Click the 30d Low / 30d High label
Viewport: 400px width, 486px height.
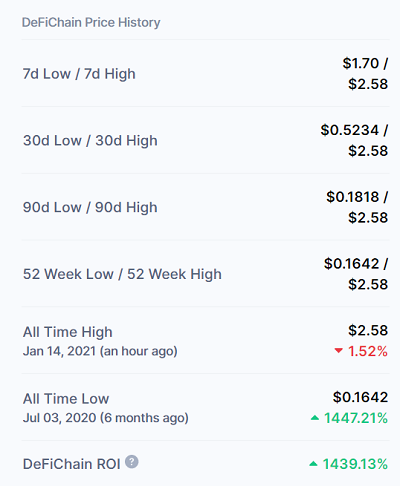pyautogui.click(x=90, y=140)
